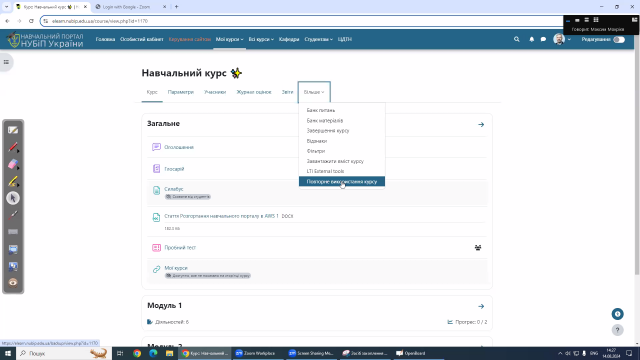This screenshot has width=640, height=360.
Task: Choose Фільтри from the menu
Action: click(x=342, y=151)
